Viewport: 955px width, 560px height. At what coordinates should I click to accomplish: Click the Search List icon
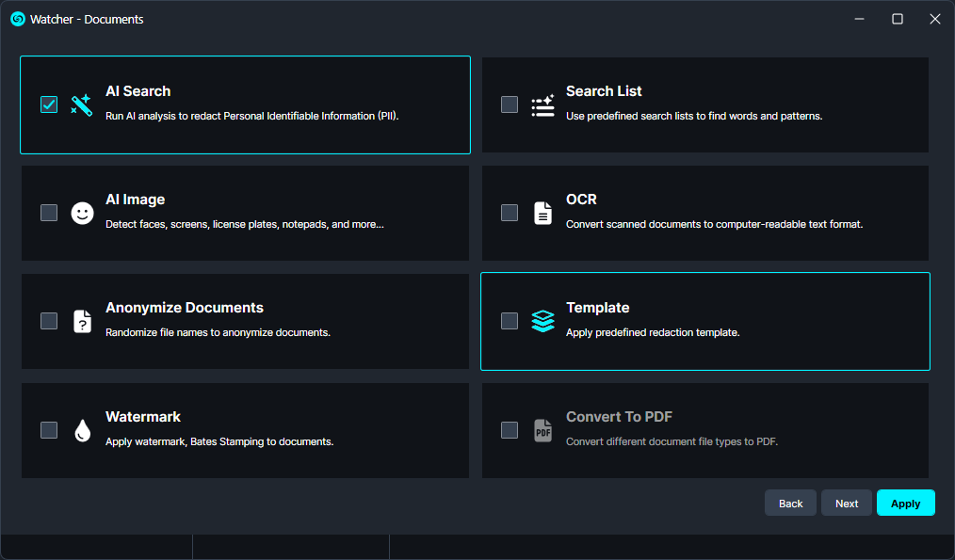pos(542,104)
